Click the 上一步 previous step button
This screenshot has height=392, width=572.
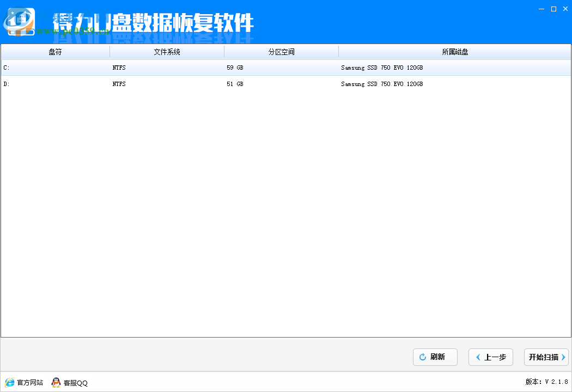490,357
